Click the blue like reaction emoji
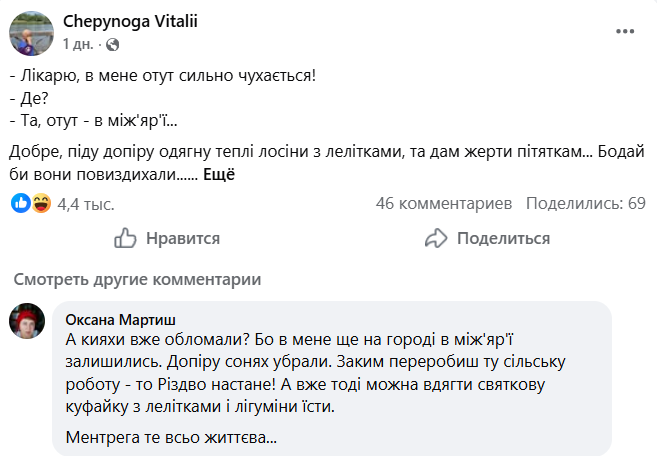Viewport: 657px width, 456px height. (x=21, y=204)
